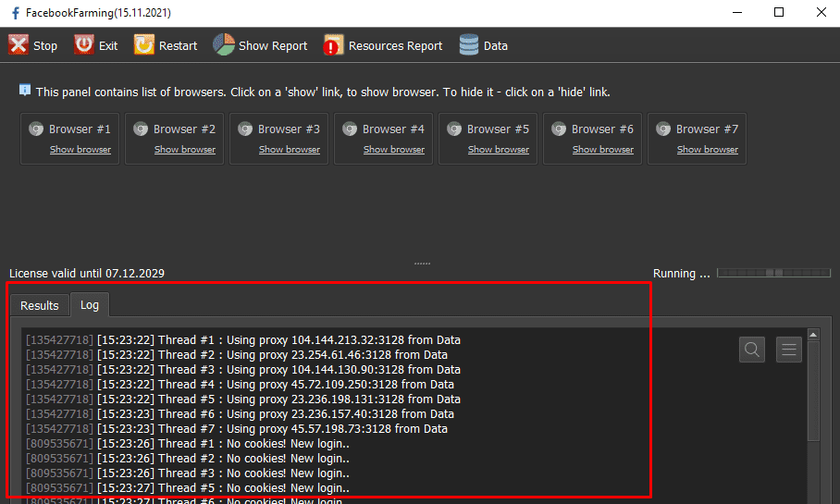Click the Browser #5 chrome icon

point(453,129)
